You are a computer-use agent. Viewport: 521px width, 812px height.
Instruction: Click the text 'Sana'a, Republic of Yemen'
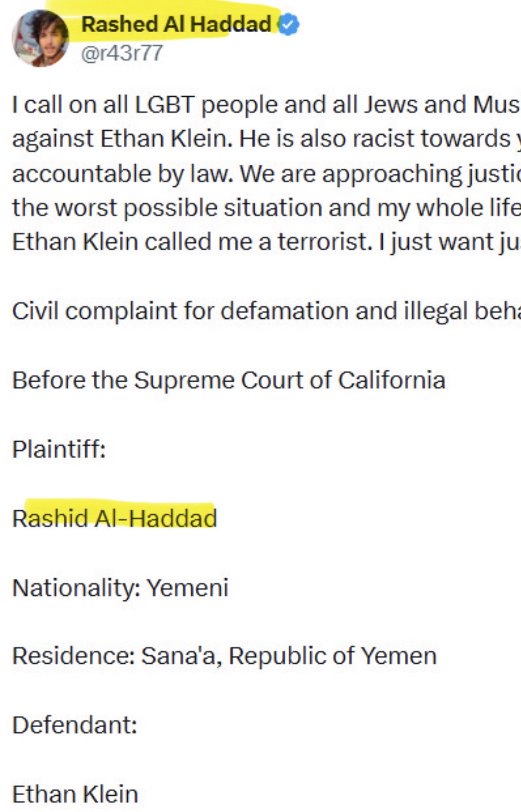pos(289,656)
